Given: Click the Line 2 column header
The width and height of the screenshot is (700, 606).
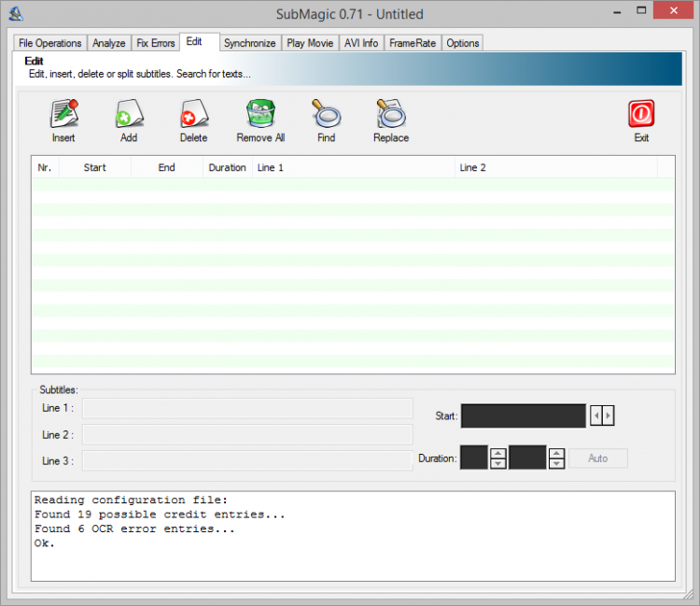Looking at the screenshot, I should coord(556,167).
